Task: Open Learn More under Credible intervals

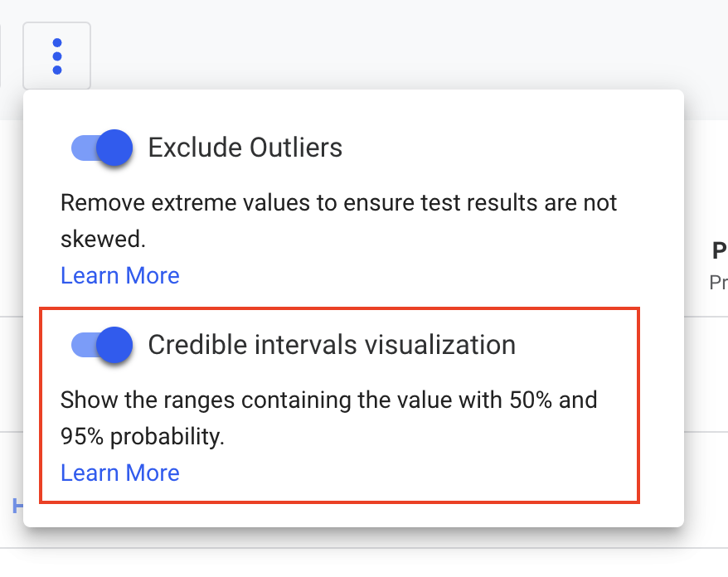Action: [x=119, y=473]
